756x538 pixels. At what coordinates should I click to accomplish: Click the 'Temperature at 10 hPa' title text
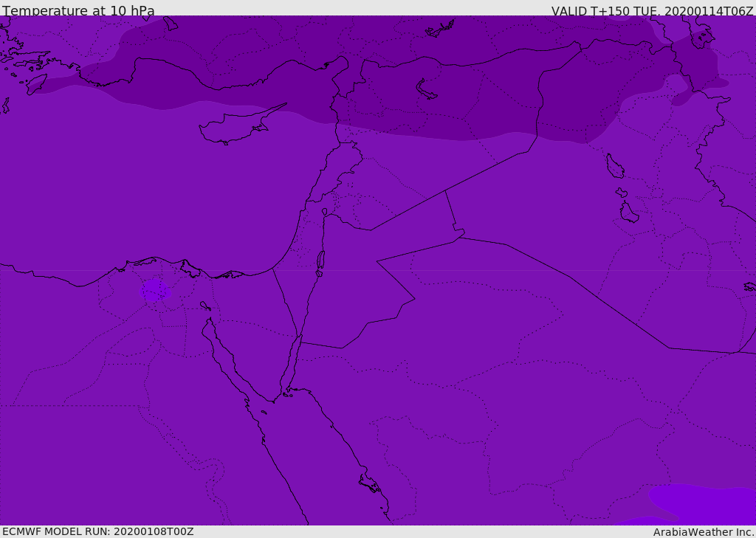(x=78, y=10)
